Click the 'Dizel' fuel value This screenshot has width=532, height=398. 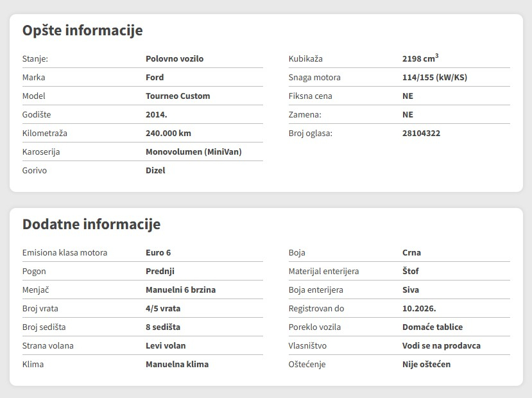tap(155, 170)
